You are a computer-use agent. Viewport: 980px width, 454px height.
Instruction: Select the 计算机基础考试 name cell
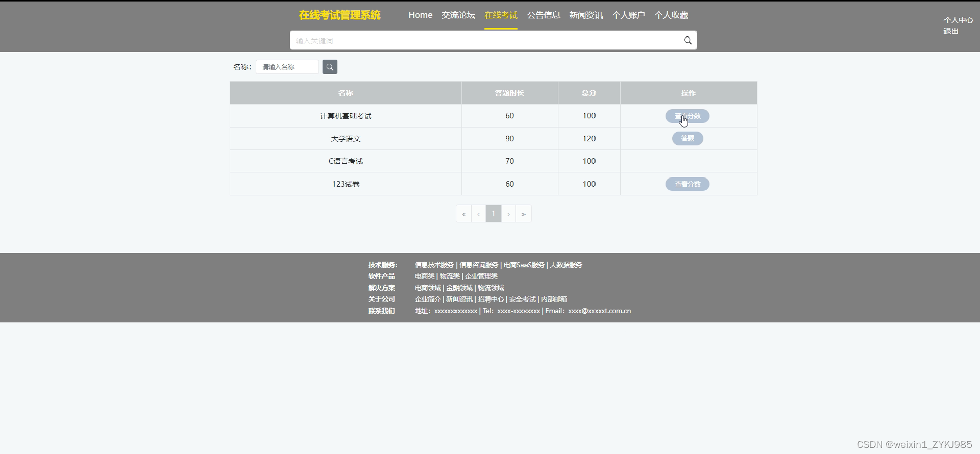pyautogui.click(x=346, y=116)
